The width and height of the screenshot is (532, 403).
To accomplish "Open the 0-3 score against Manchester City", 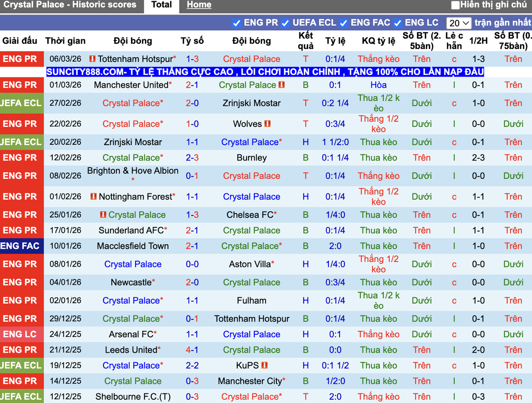I will click(x=192, y=381).
